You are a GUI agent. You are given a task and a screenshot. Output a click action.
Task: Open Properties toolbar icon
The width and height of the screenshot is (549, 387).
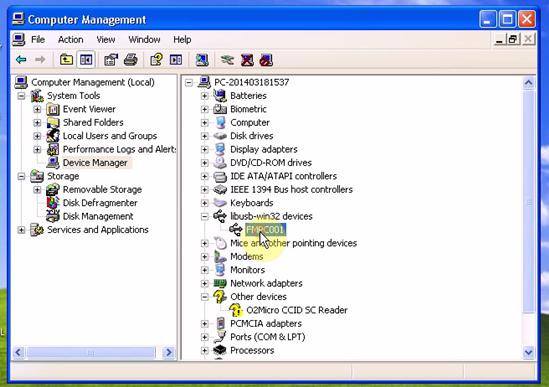[111, 60]
